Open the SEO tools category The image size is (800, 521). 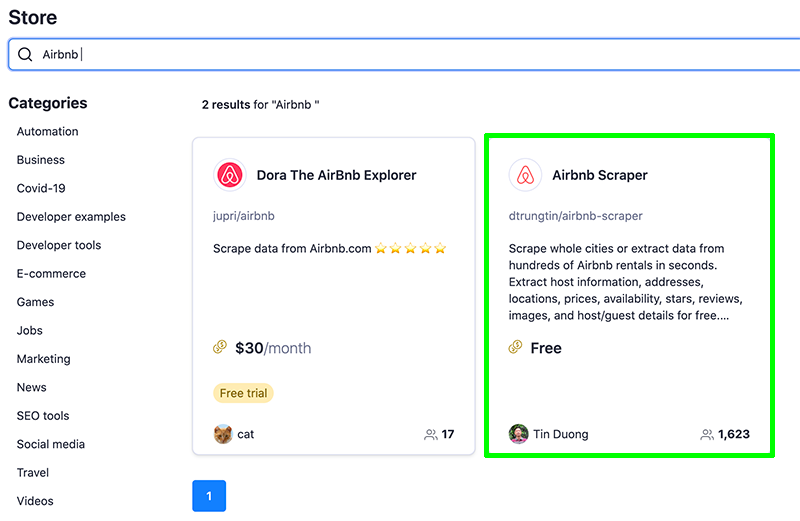click(43, 416)
